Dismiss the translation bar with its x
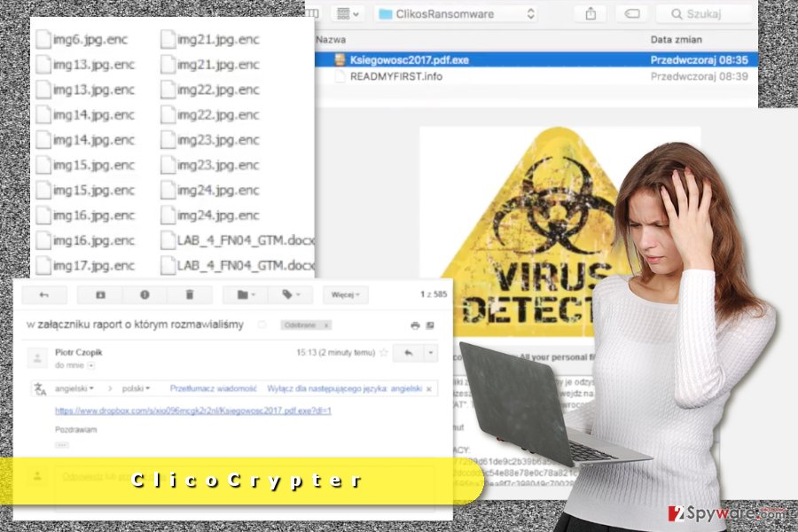Screen dimensions: 798x532 pyautogui.click(x=429, y=389)
